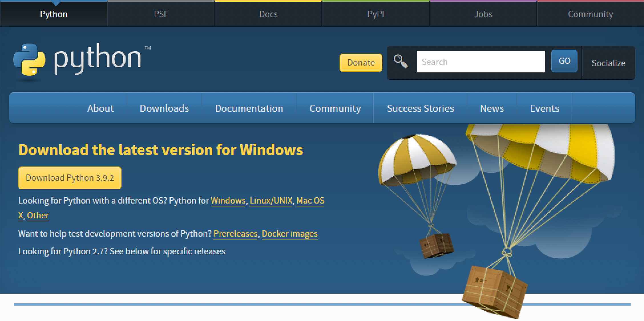Open the Docker images link

290,234
